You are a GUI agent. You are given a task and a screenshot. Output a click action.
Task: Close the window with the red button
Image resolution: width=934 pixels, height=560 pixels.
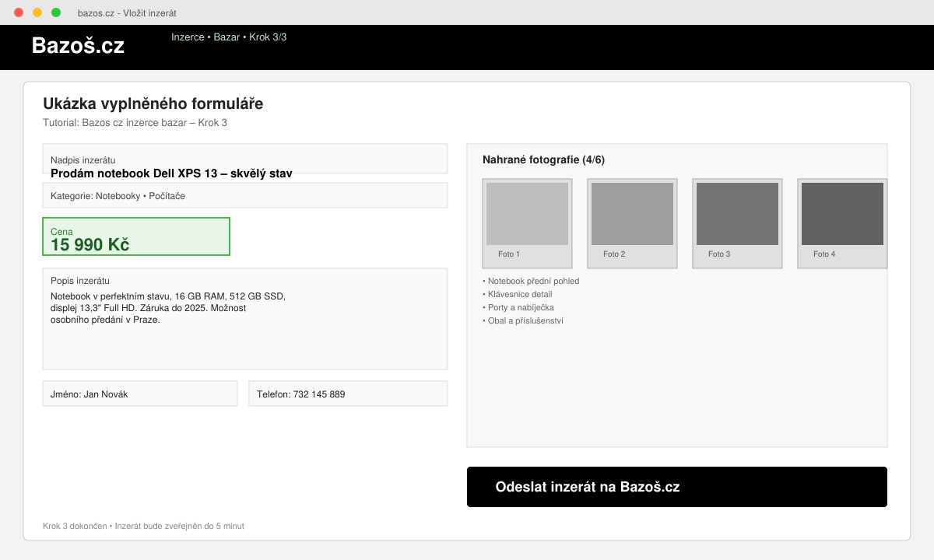click(19, 12)
